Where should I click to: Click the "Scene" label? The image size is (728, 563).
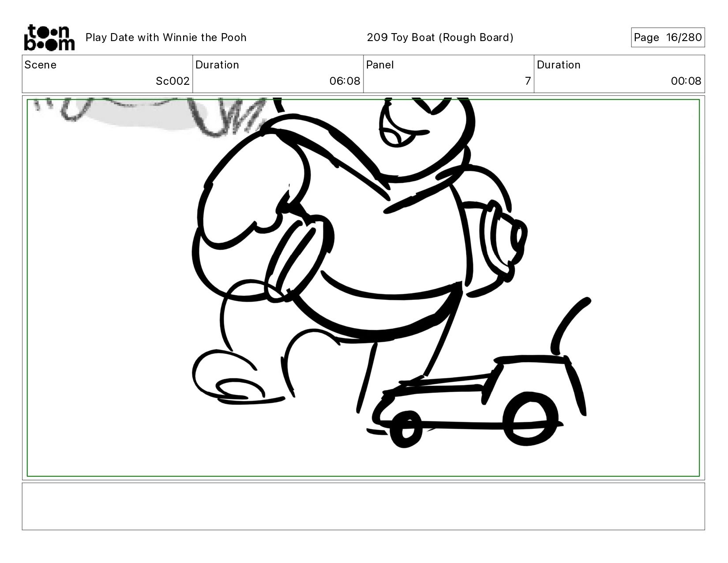(41, 65)
